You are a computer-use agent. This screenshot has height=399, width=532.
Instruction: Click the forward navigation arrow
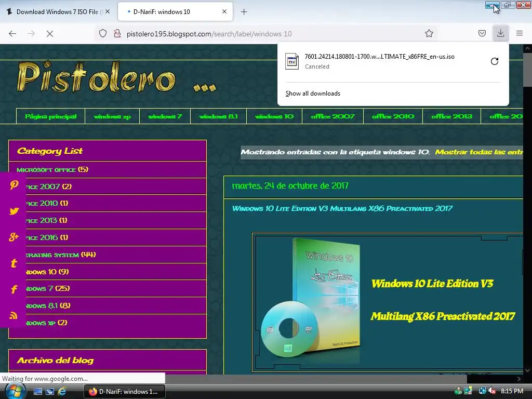(x=31, y=34)
